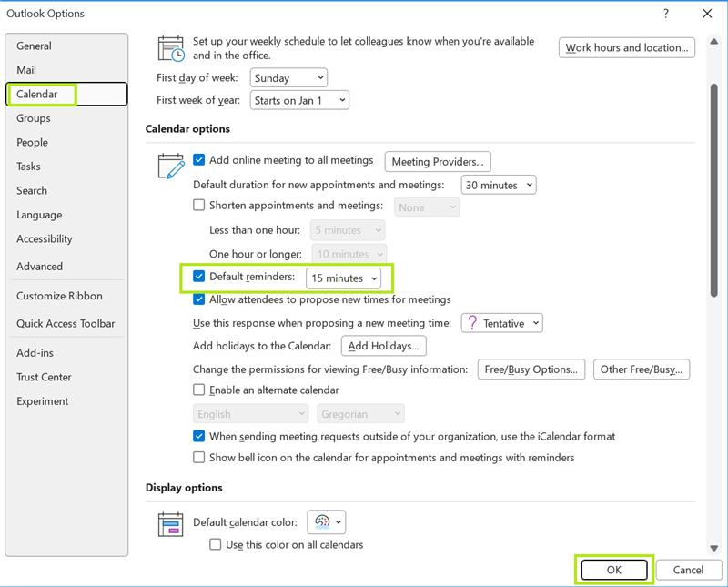The width and height of the screenshot is (728, 587).
Task: Click Cancel button
Action: pyautogui.click(x=689, y=570)
